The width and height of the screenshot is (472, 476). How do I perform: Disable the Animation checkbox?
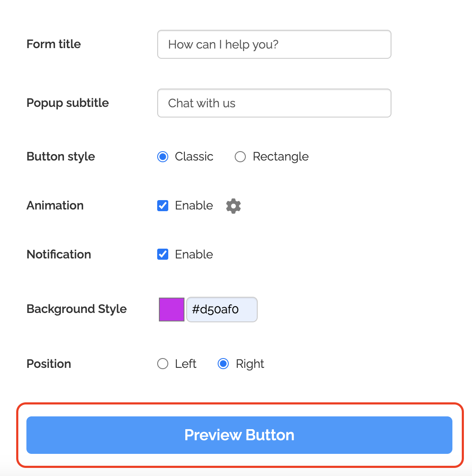click(x=163, y=206)
